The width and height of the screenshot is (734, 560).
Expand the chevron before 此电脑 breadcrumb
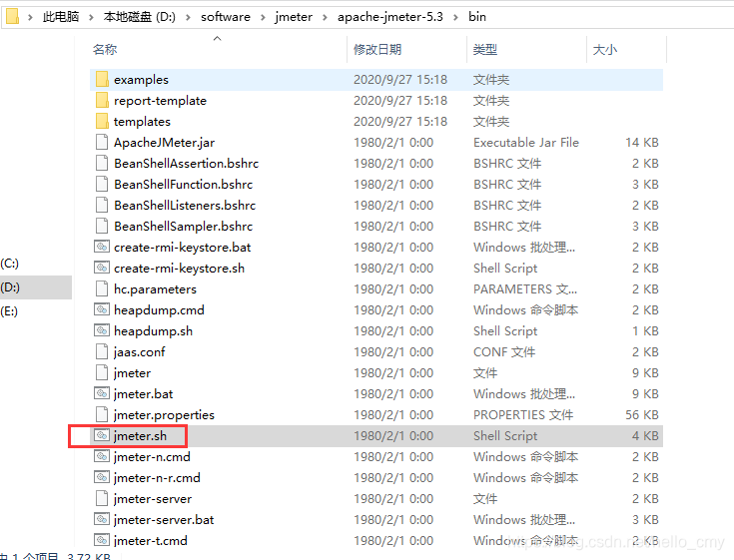tap(30, 17)
